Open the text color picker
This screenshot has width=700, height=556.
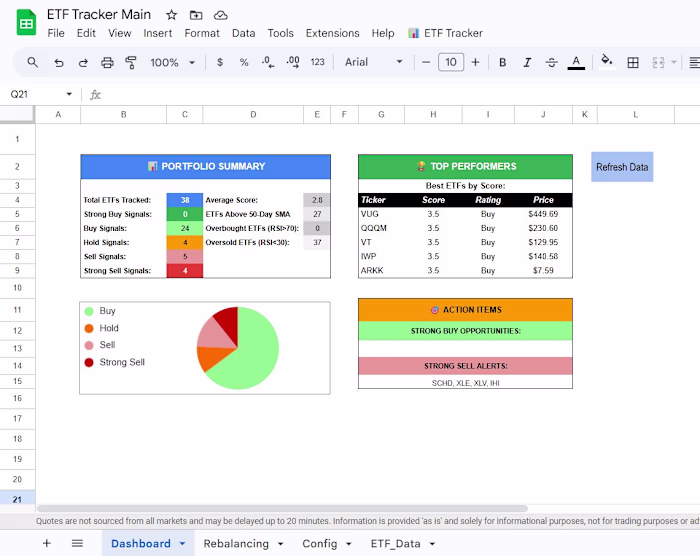pos(576,63)
